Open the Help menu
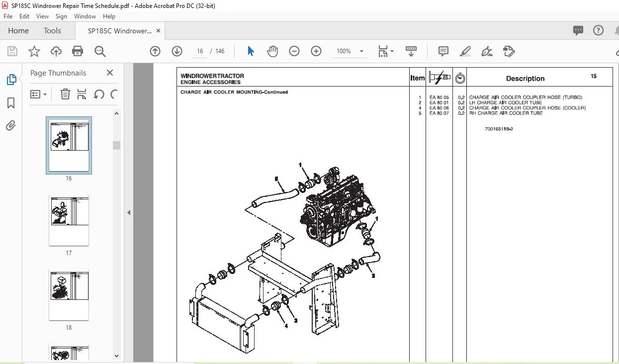619x364 pixels. coord(109,16)
